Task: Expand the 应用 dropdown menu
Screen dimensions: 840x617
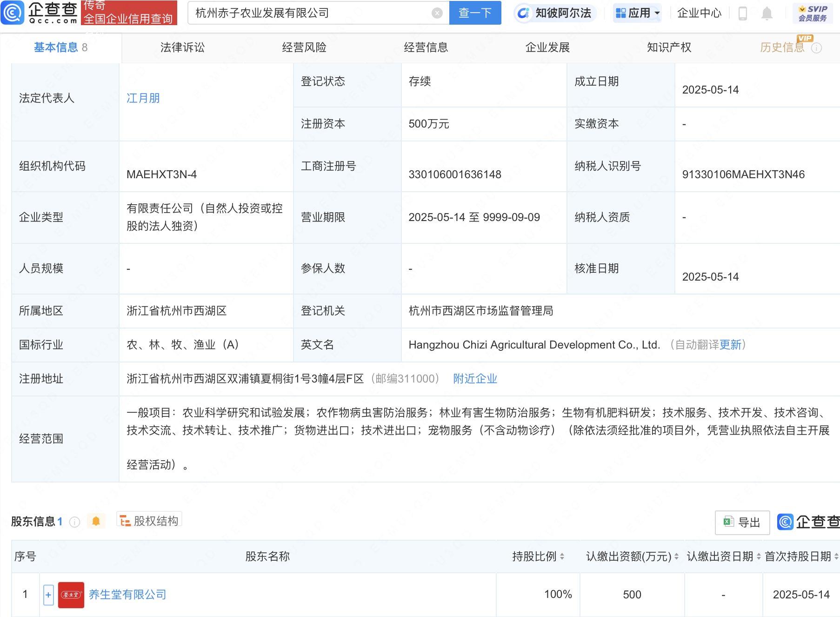Action: pos(637,13)
